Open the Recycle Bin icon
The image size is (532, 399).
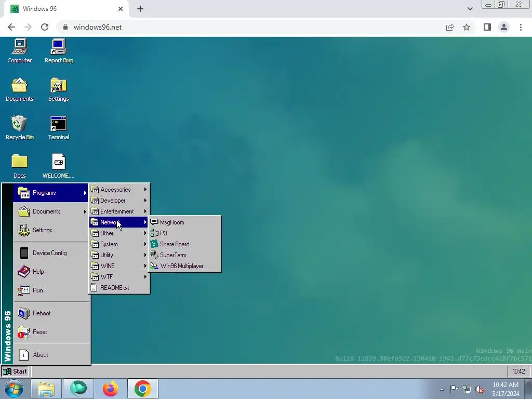(x=19, y=128)
